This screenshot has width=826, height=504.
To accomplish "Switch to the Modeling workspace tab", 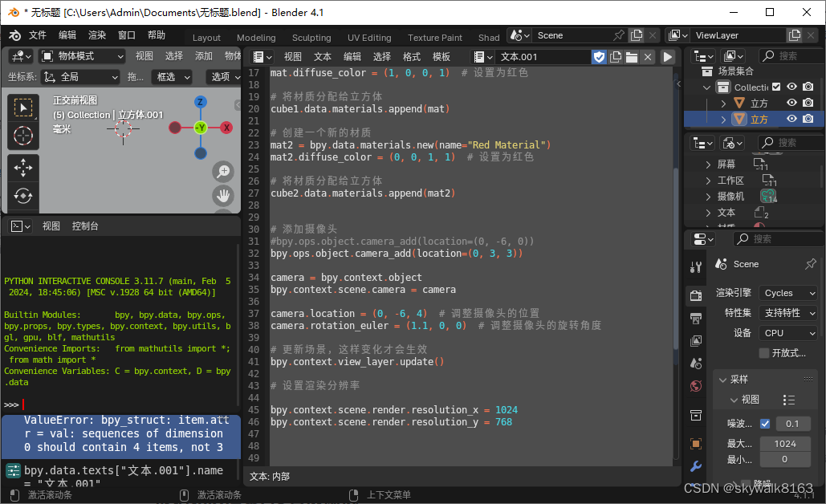I will (x=256, y=38).
